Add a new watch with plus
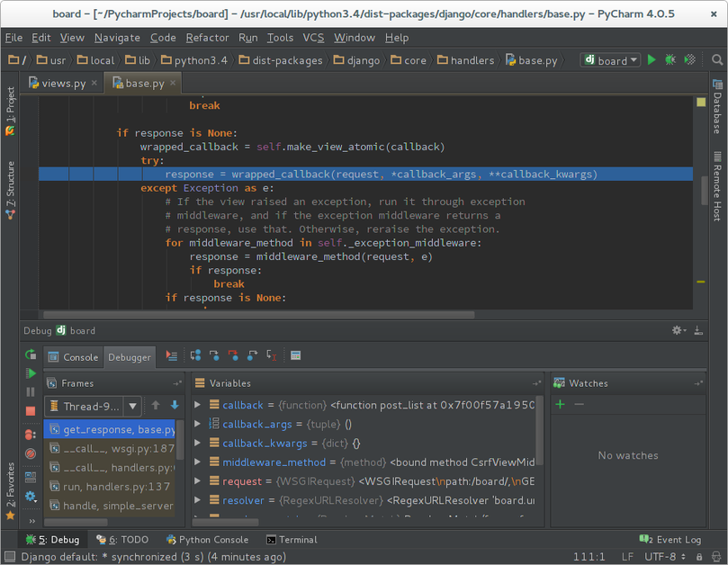 (x=560, y=404)
